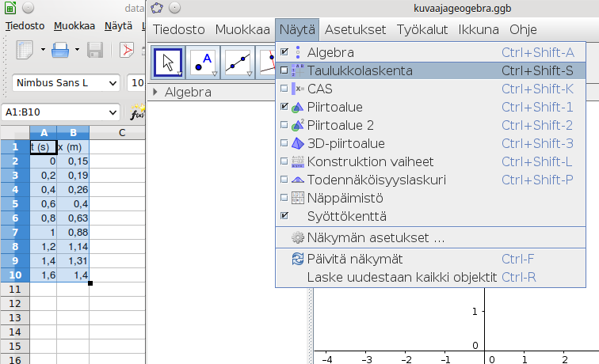This screenshot has height=364, width=599.
Task: Open the Asetukset menu in GeoGebra
Action: [x=355, y=30]
